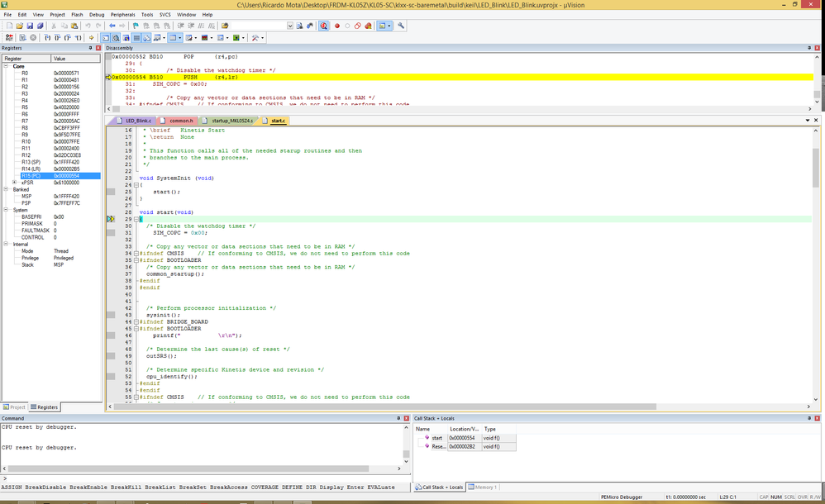Collapse the fold marker at line 29
The height and width of the screenshot is (504, 825).
pos(136,220)
